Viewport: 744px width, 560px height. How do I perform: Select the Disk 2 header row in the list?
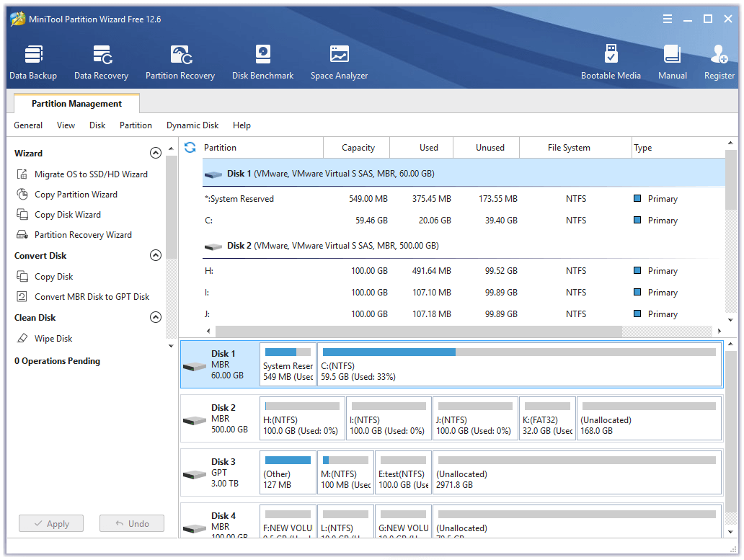[x=464, y=246]
